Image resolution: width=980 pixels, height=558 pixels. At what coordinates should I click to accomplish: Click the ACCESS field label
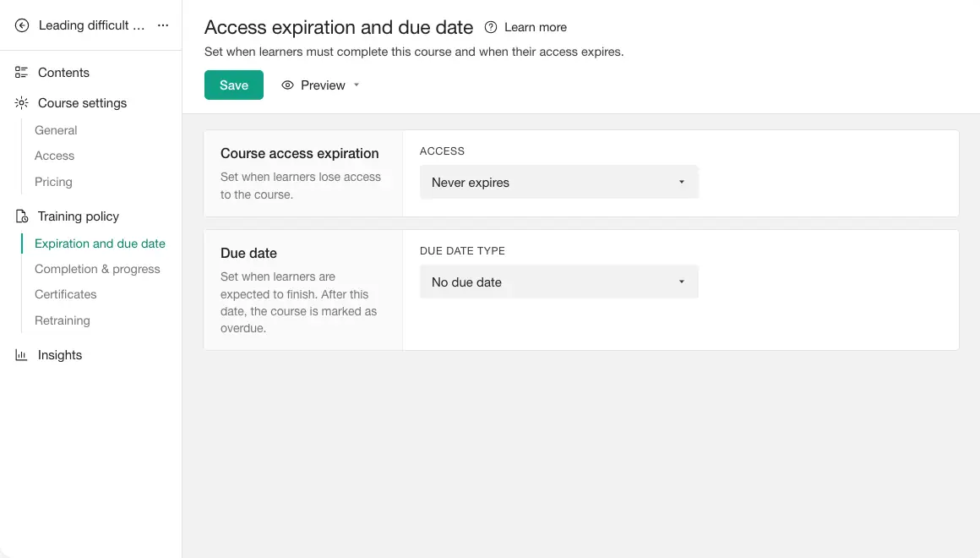(x=442, y=151)
